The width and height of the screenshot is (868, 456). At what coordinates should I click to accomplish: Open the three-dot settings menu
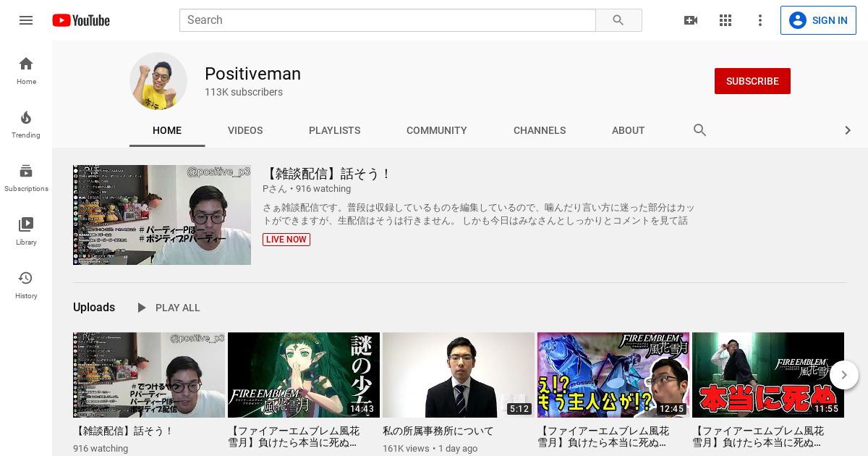[x=760, y=20]
